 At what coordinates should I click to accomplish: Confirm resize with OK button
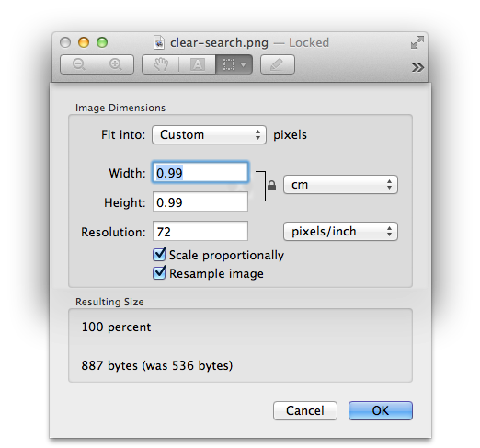[x=381, y=410]
